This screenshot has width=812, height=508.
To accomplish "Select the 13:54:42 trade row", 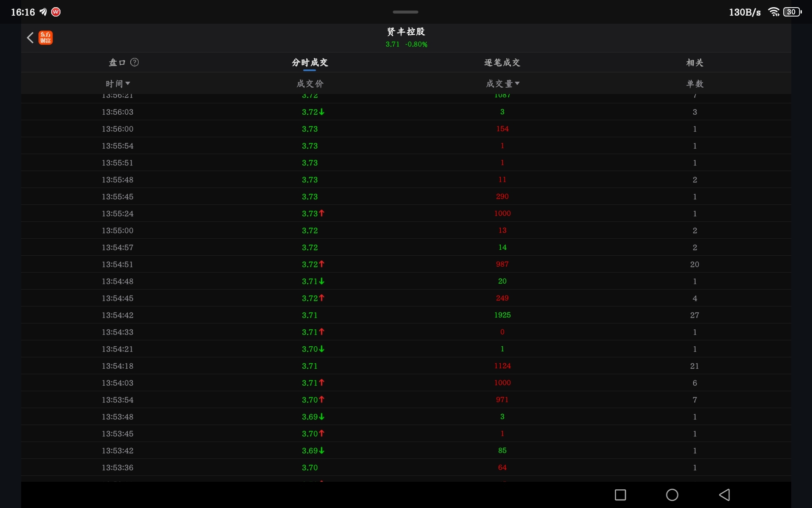I will 406,315.
